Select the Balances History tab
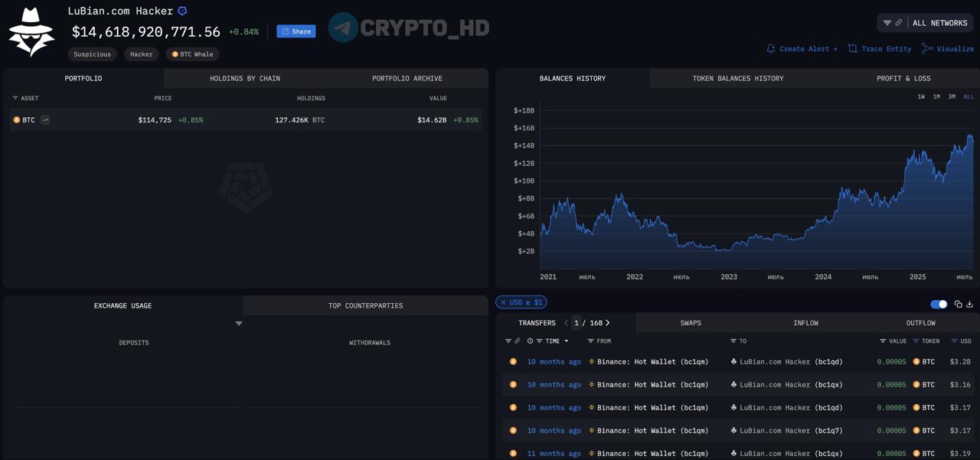 [573, 78]
